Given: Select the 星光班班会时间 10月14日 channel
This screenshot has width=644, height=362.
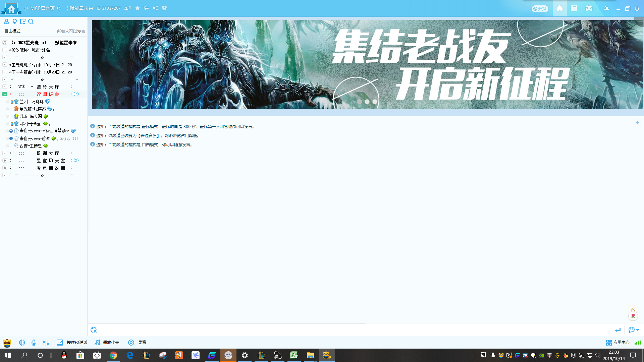Looking at the screenshot, I should tap(44, 65).
